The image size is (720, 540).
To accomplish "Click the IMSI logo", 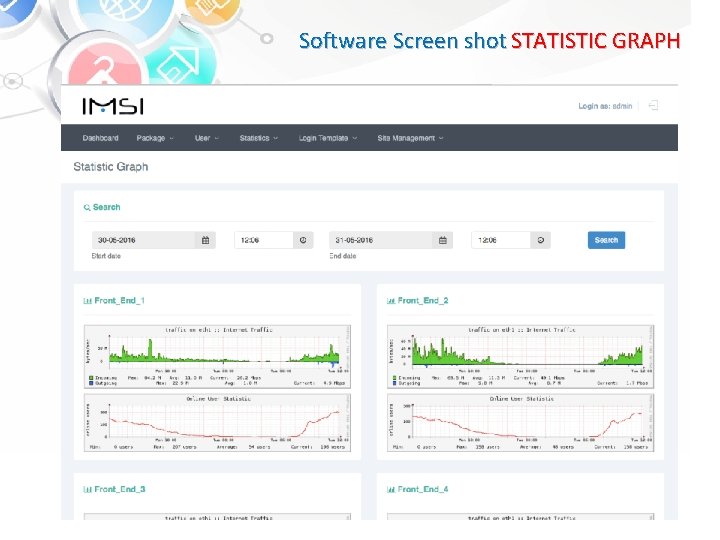I will coord(113,106).
